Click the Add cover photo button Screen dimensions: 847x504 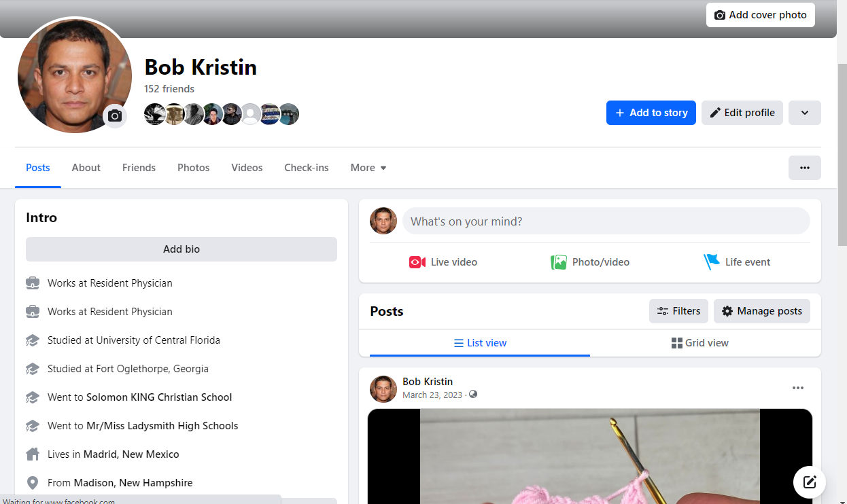point(761,15)
